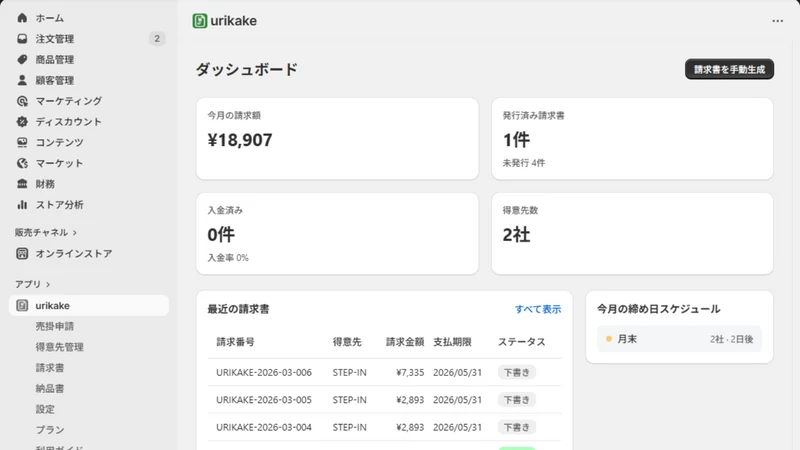Open the three-dot more options menu

click(777, 21)
